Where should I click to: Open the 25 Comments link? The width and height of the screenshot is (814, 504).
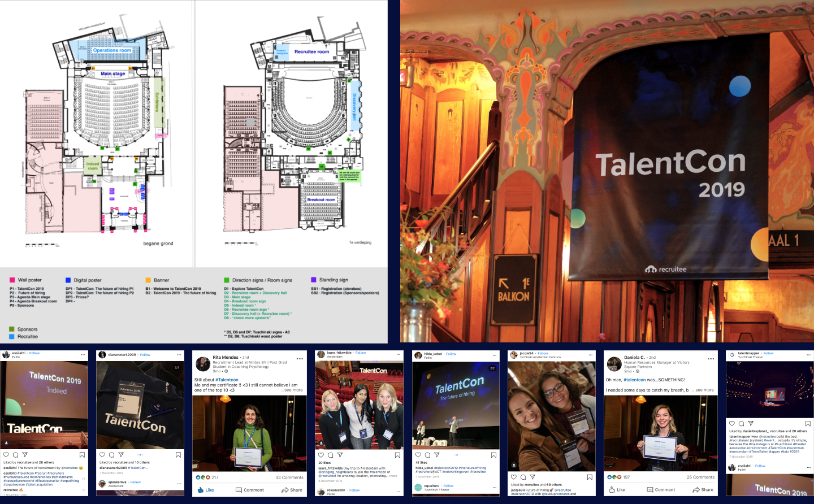700,477
